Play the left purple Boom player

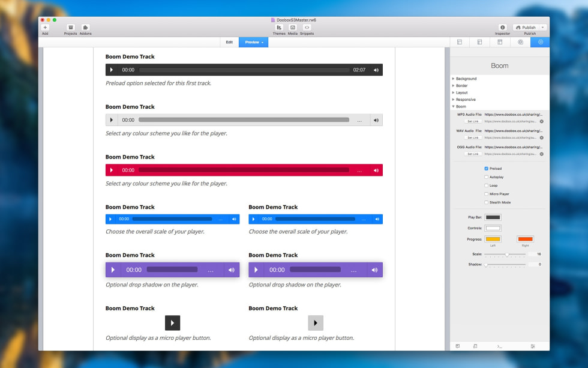(113, 270)
